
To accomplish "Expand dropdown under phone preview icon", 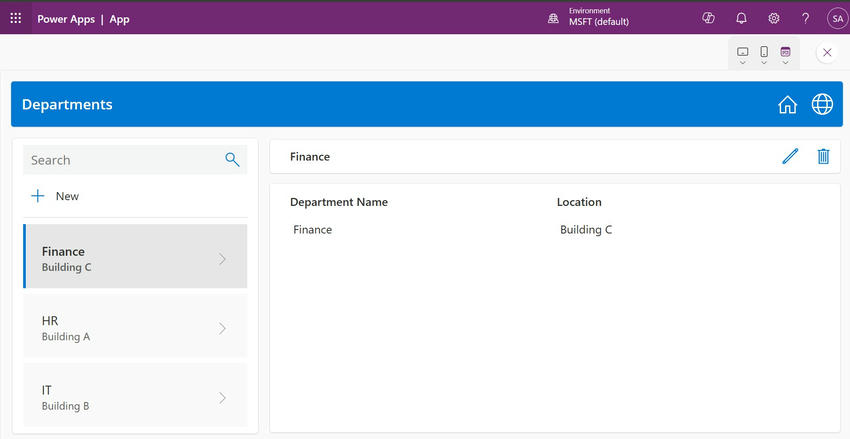I will click(764, 63).
